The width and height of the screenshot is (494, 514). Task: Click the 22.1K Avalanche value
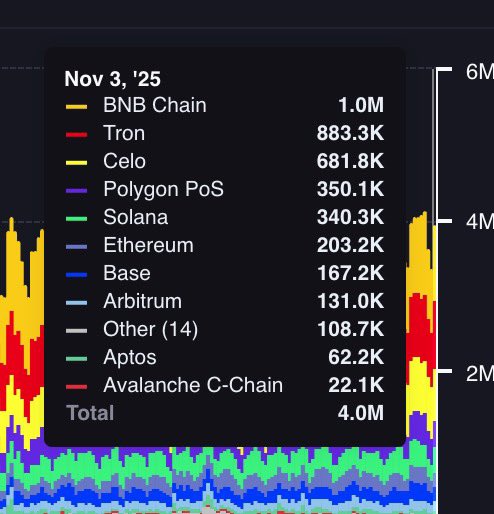(x=356, y=385)
